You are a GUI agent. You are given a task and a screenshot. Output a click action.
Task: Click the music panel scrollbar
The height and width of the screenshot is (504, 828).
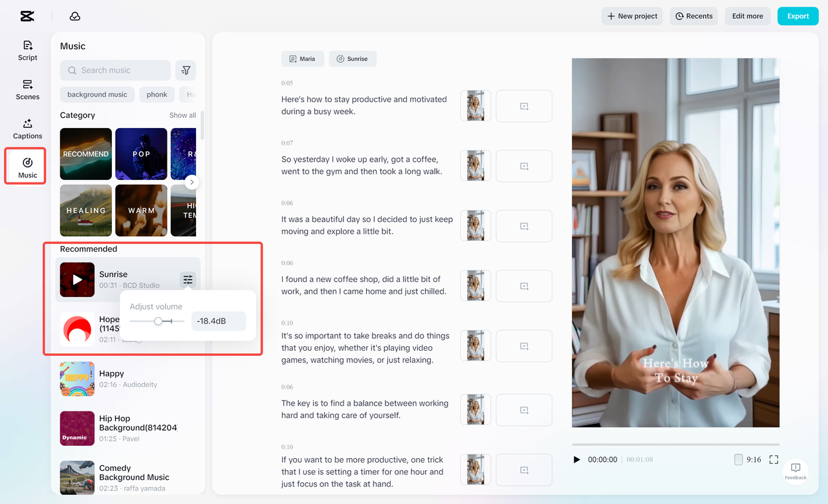click(x=202, y=126)
